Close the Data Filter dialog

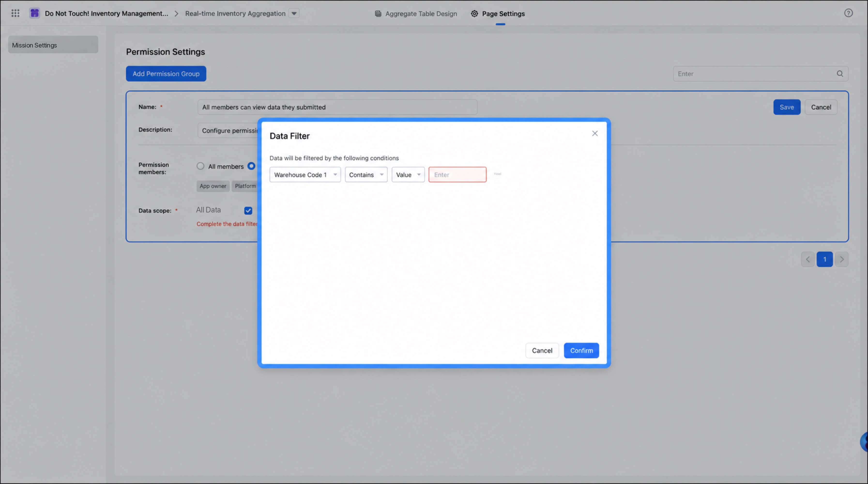tap(595, 133)
